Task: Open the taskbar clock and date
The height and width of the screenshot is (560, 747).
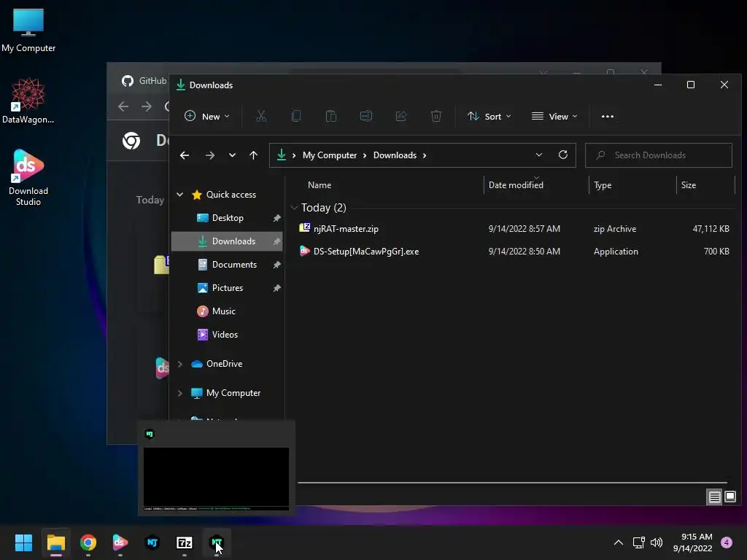Action: point(692,542)
